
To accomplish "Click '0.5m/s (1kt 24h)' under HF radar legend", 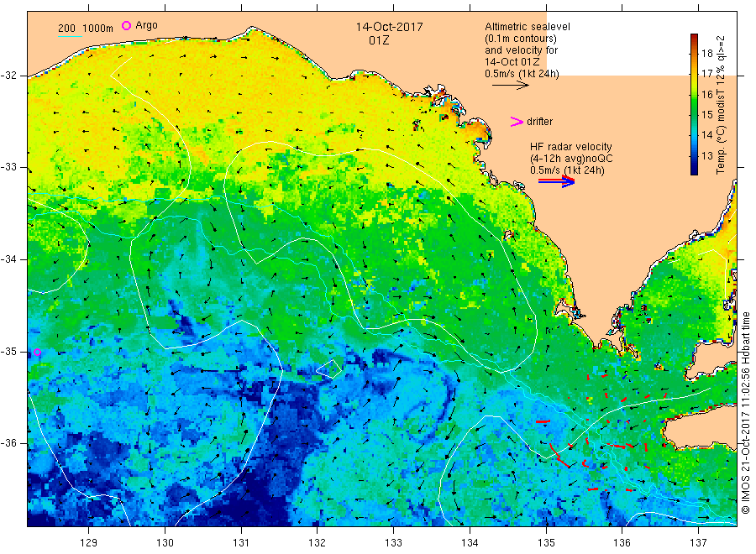I will tap(567, 170).
